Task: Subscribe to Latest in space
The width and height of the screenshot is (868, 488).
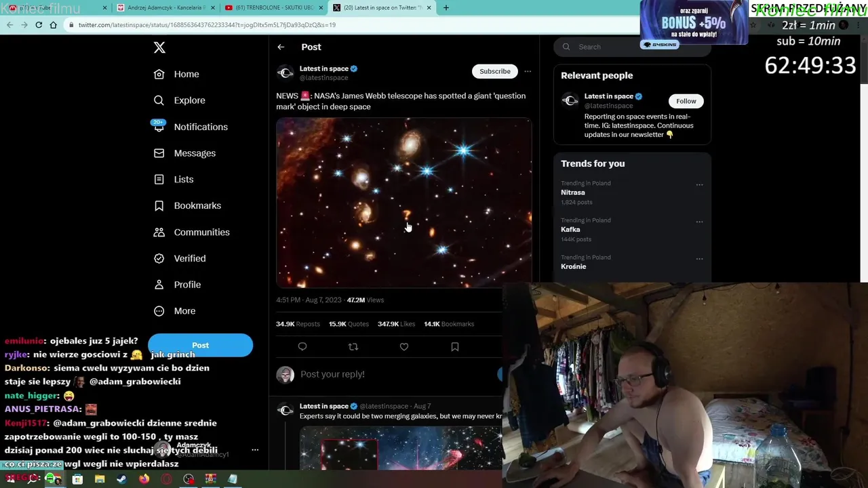Action: point(495,71)
